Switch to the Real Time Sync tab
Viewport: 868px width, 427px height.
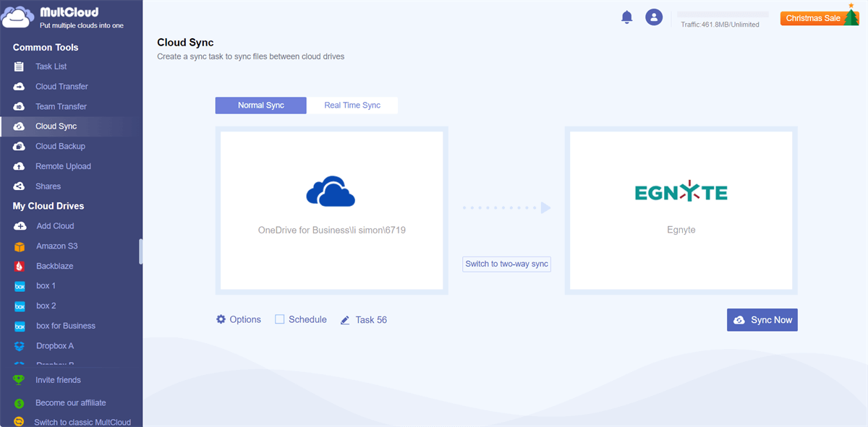[x=352, y=105]
